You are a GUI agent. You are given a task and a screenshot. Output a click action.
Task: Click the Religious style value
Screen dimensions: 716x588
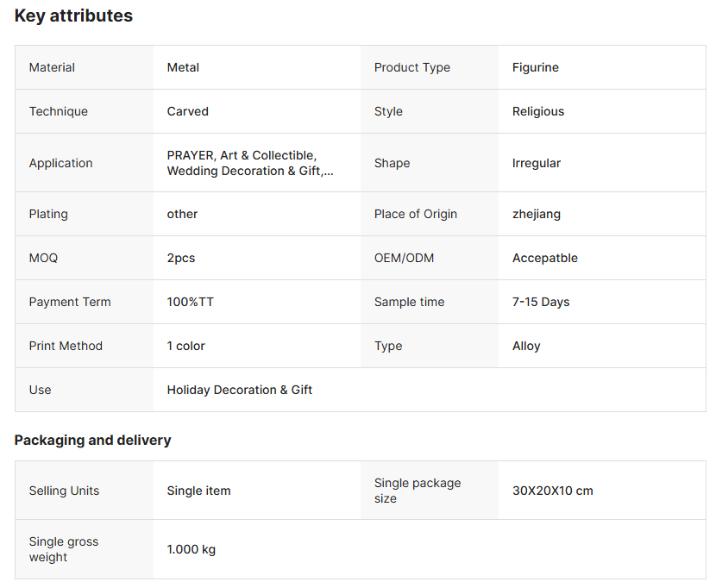(537, 111)
